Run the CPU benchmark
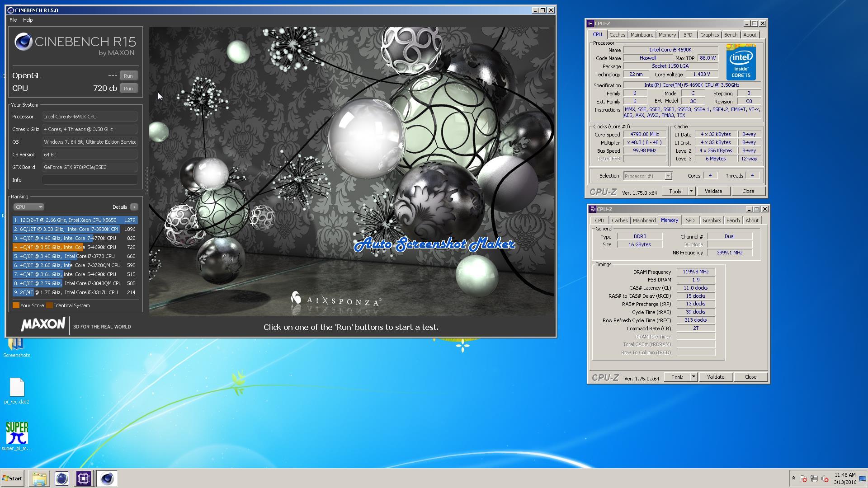Screen dimensions: 868x488 (x=128, y=89)
